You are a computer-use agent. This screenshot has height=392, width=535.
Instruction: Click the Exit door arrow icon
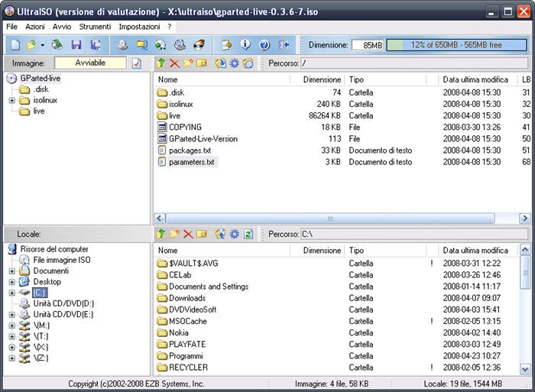point(284,44)
